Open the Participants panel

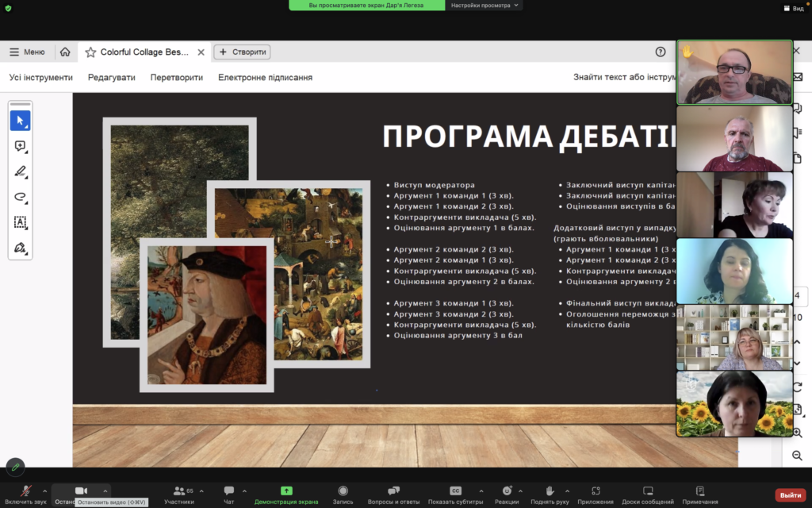[179, 494]
